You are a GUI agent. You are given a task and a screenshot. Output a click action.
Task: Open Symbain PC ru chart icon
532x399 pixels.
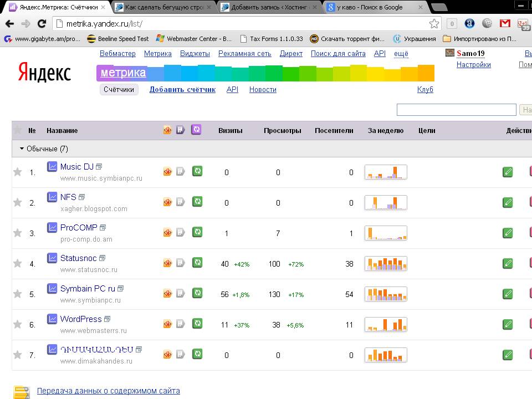coord(52,288)
